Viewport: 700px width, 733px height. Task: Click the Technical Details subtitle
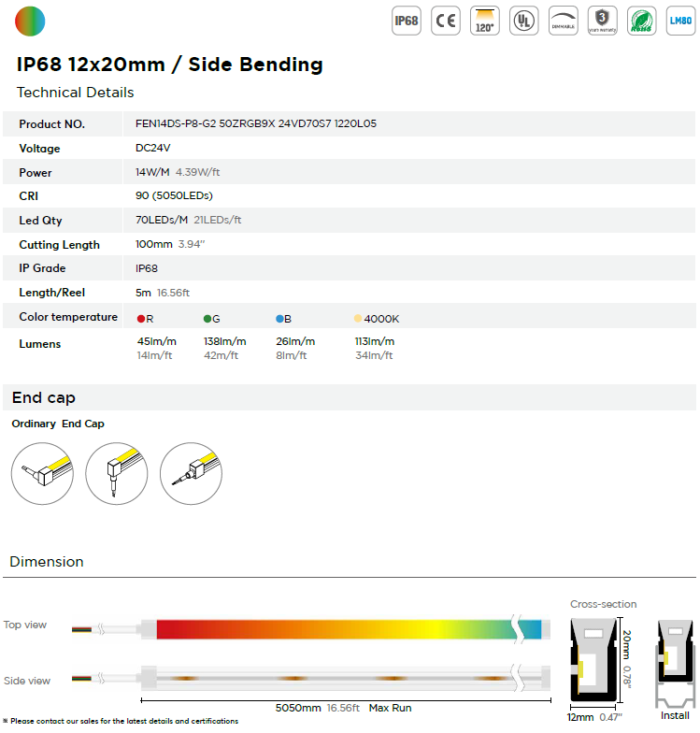tap(75, 92)
